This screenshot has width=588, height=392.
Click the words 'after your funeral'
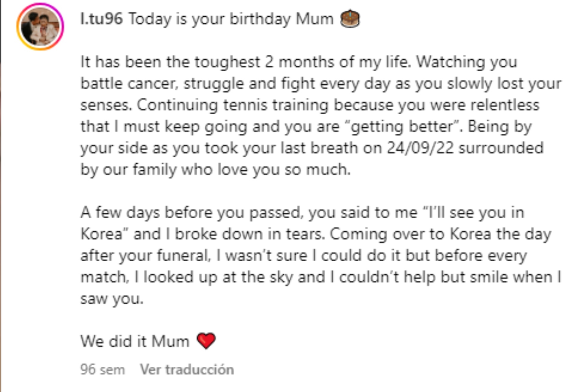point(145,256)
